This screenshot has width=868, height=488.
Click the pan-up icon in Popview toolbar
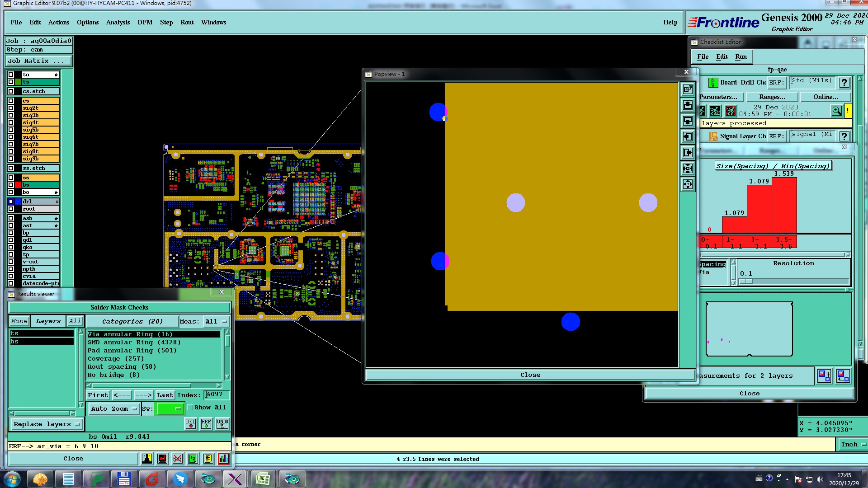[688, 105]
